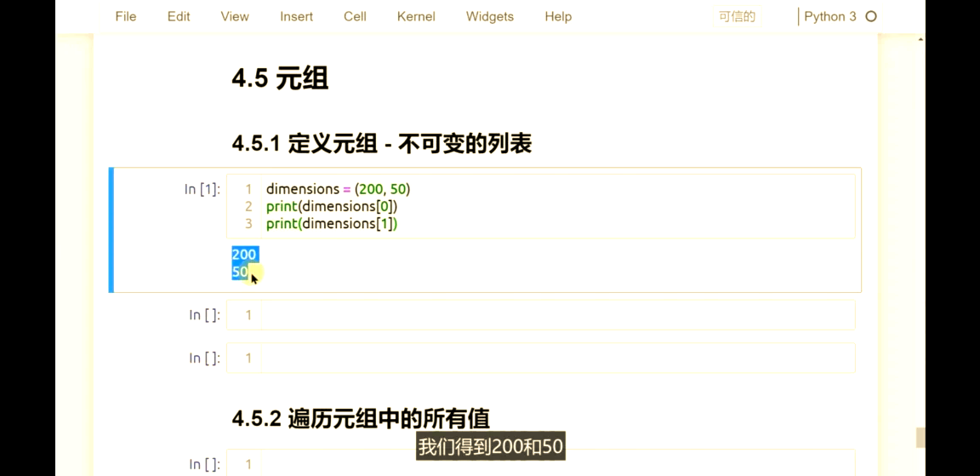The image size is (980, 476).
Task: Click the empty code cell under 4.5.2
Action: [x=540, y=463]
